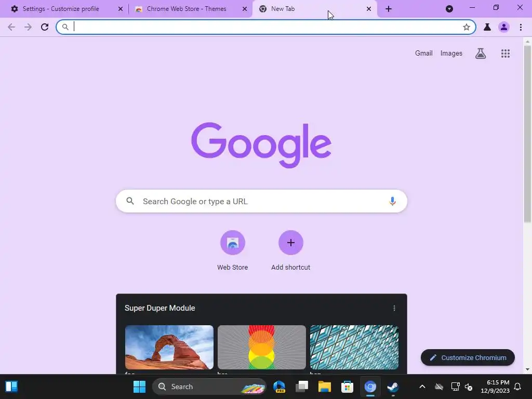This screenshot has width=532, height=399.
Task: Click the muted volume tray icon
Action: click(x=469, y=387)
